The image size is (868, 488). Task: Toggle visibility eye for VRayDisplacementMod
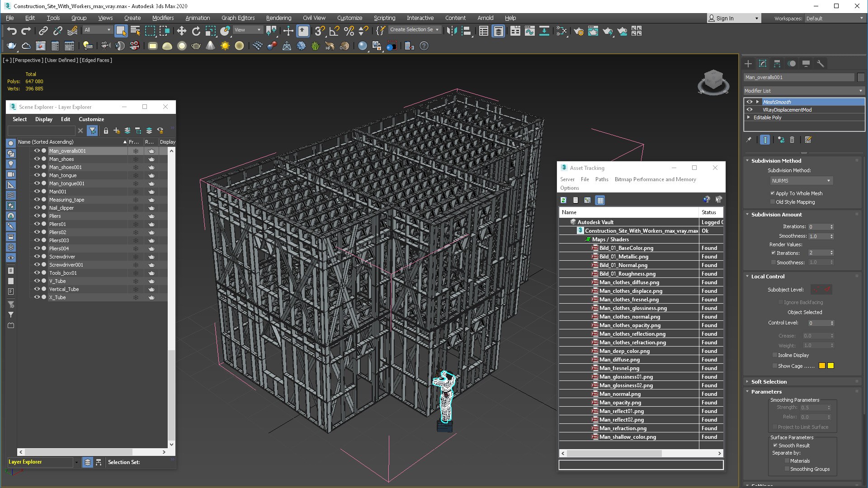click(750, 109)
